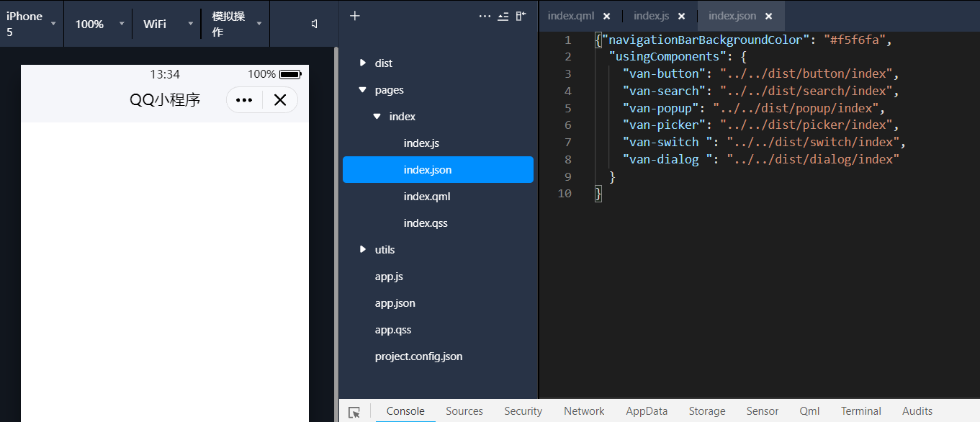This screenshot has width=980, height=422.
Task: Open the Terminal devtools tab
Action: tap(861, 411)
